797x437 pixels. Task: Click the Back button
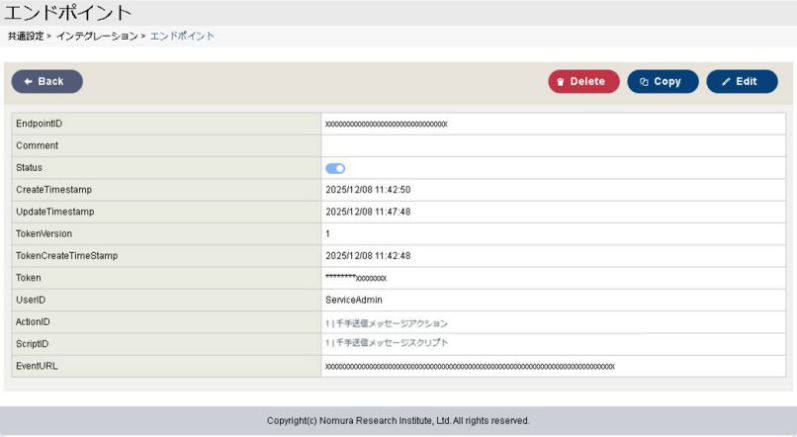[x=47, y=81]
